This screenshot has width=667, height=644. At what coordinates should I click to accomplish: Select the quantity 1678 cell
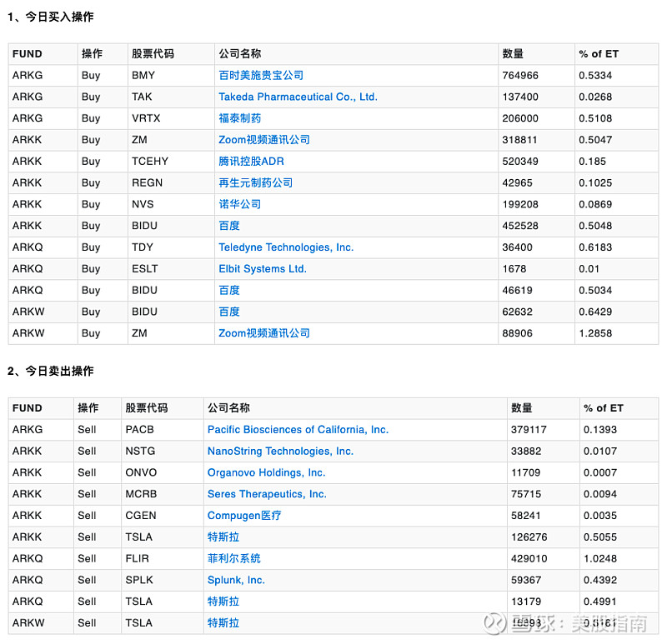click(x=536, y=268)
